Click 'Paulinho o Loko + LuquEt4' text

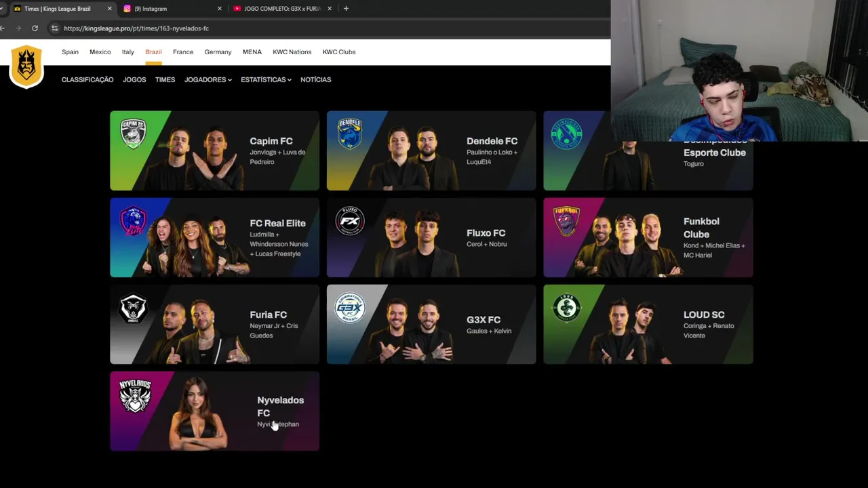click(x=492, y=157)
